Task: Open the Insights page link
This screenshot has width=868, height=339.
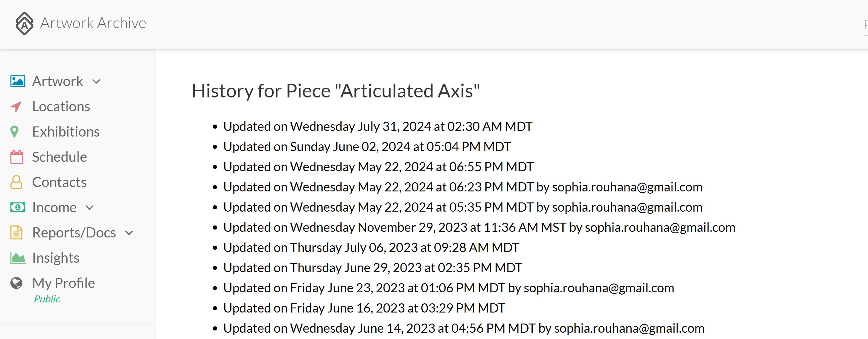Action: point(56,258)
